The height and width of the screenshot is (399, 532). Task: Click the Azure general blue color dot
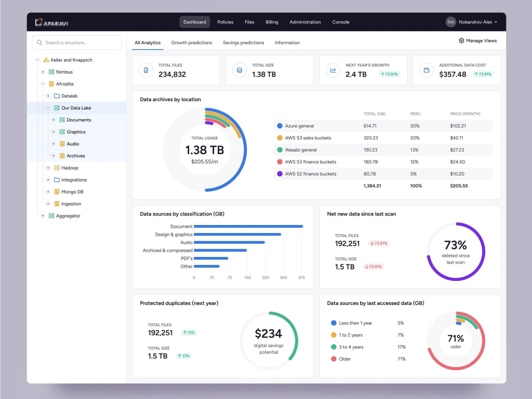tap(280, 126)
